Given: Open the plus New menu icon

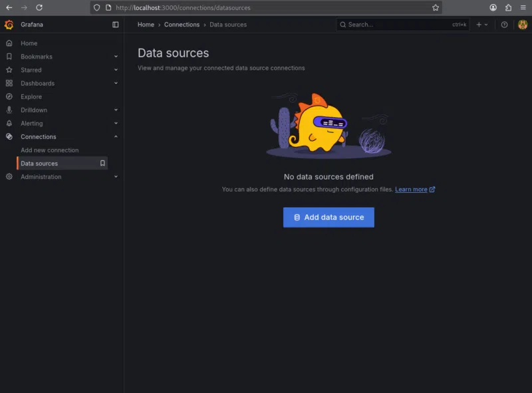Looking at the screenshot, I should 479,25.
